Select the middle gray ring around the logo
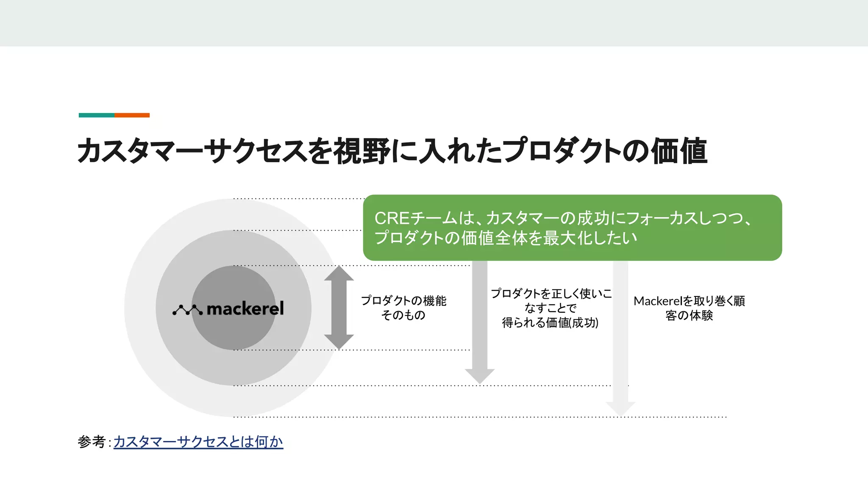 (233, 368)
